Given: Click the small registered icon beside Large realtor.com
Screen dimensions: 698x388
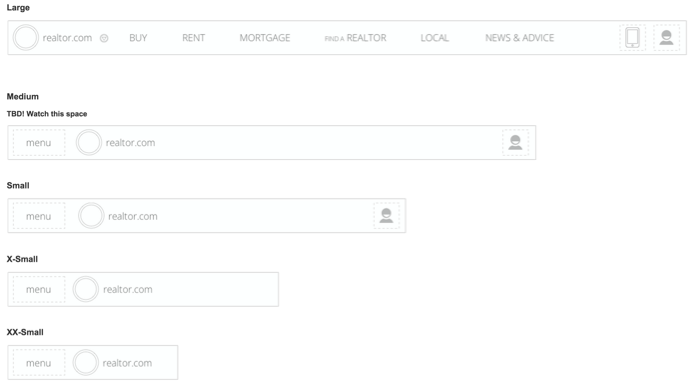Looking at the screenshot, I should [104, 38].
